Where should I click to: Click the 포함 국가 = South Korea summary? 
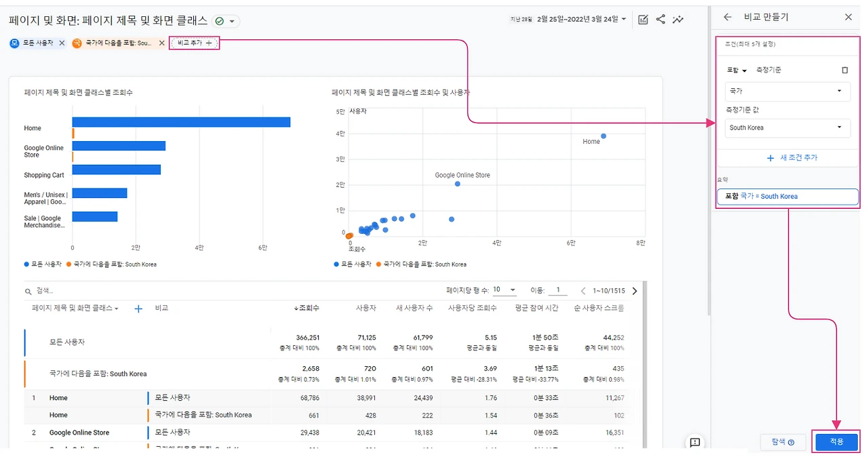(787, 197)
